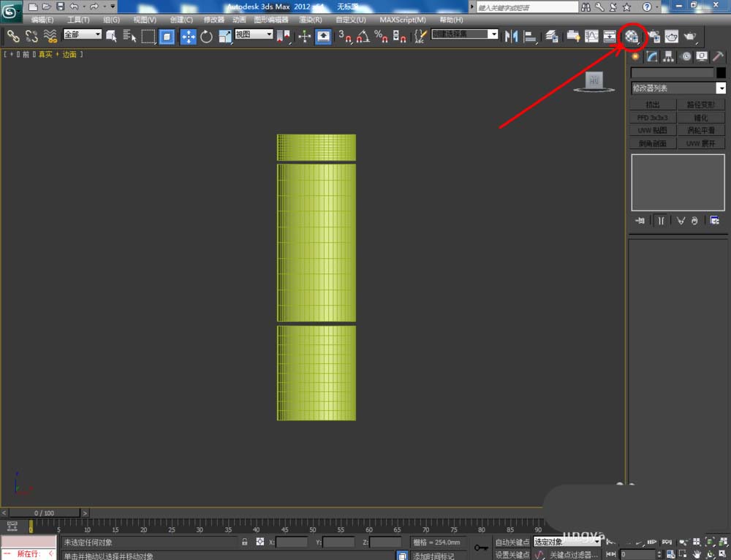Toggle Auto Key (自动关键点) mode

point(512,542)
